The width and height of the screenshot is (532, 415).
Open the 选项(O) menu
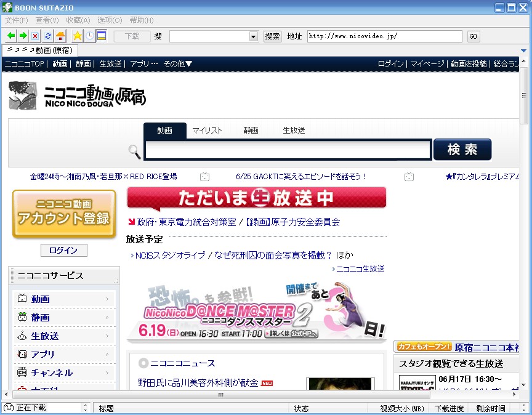click(x=110, y=20)
